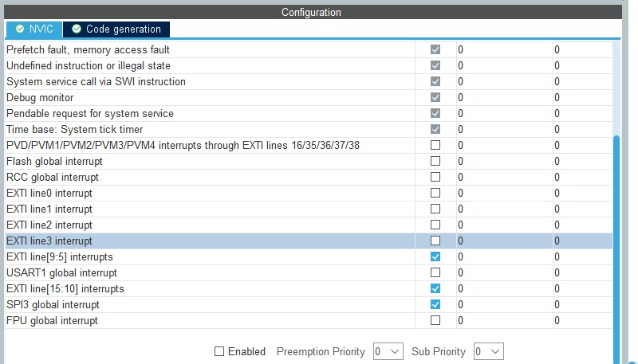Select the EXTI line[9:5] interrupts row
This screenshot has width=638, height=364.
coord(309,256)
